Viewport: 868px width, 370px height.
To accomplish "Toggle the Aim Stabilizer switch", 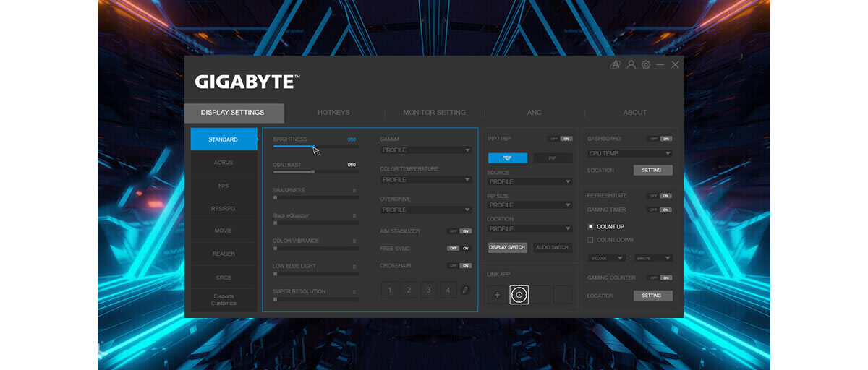I will [459, 231].
